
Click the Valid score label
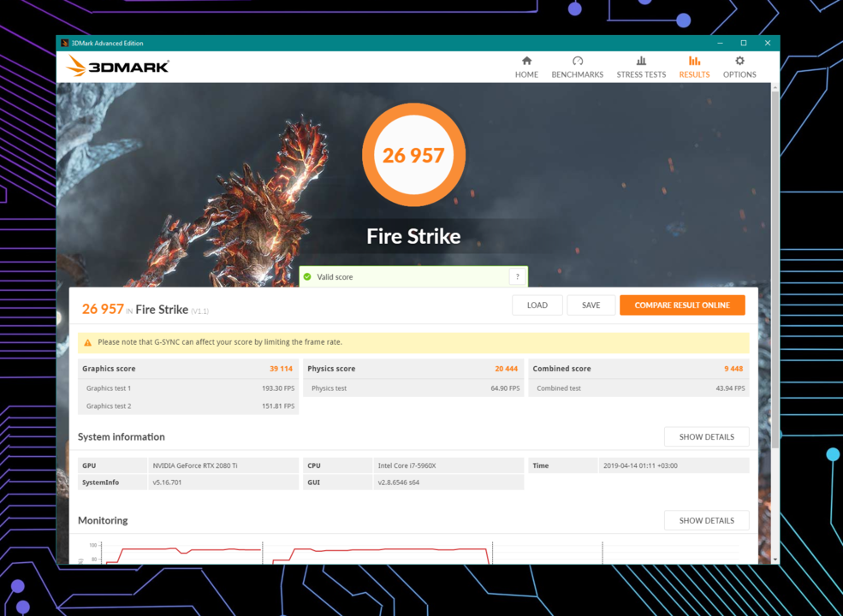tap(335, 277)
